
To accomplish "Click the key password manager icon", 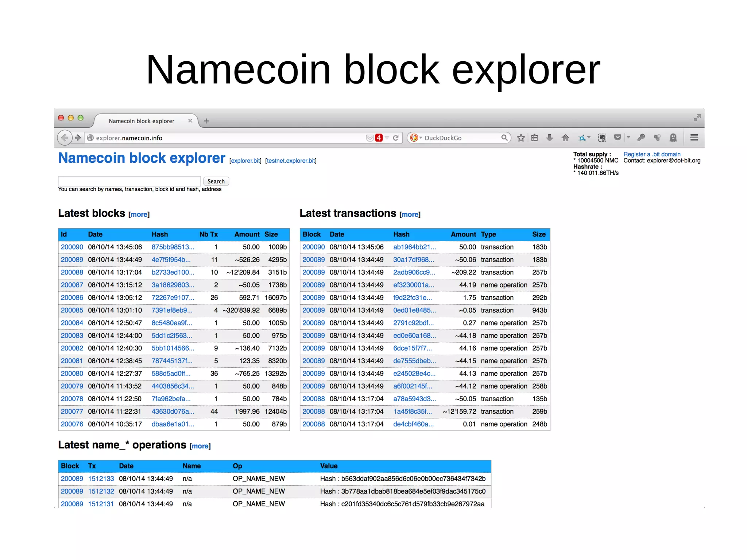I will point(641,138).
